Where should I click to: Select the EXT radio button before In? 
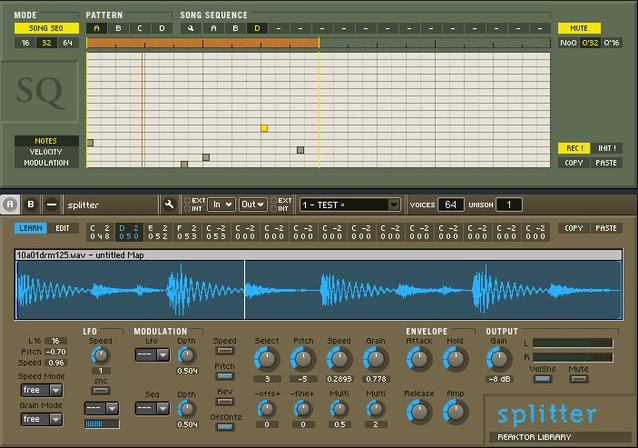pyautogui.click(x=187, y=201)
